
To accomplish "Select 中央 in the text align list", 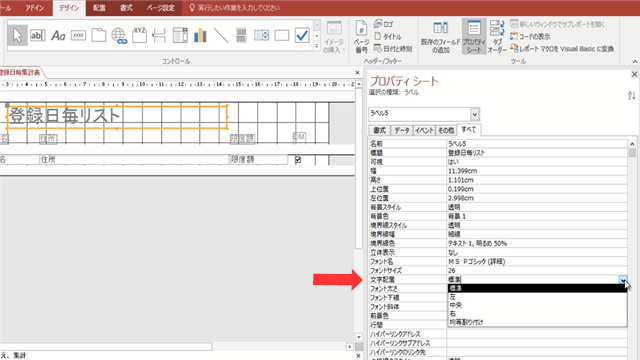I will coord(537,305).
